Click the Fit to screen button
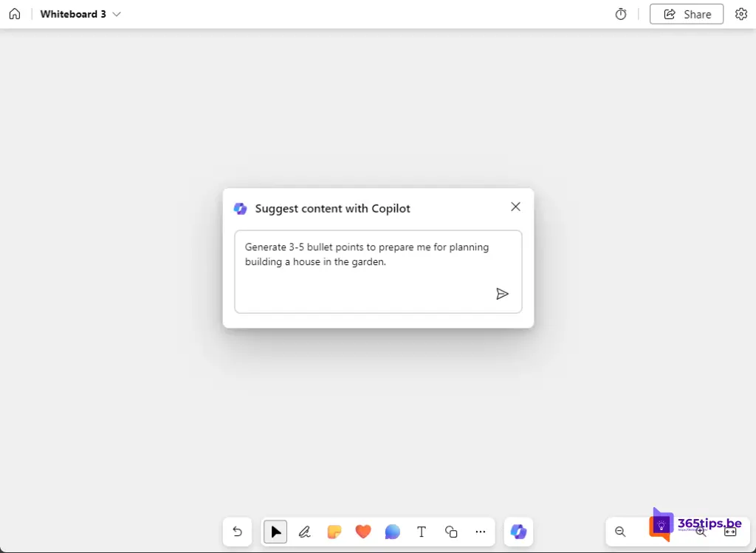The width and height of the screenshot is (756, 553). pyautogui.click(x=730, y=532)
